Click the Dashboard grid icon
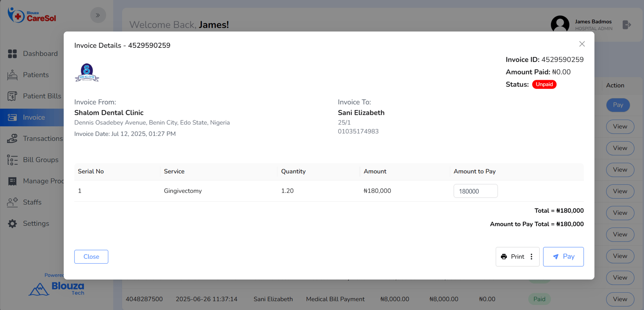Viewport: 644px width, 310px height. click(x=12, y=54)
